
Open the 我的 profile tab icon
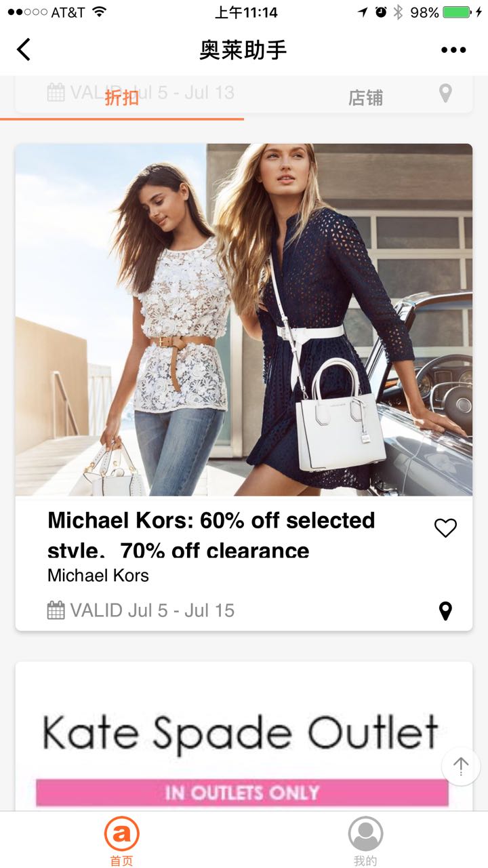[x=365, y=834]
